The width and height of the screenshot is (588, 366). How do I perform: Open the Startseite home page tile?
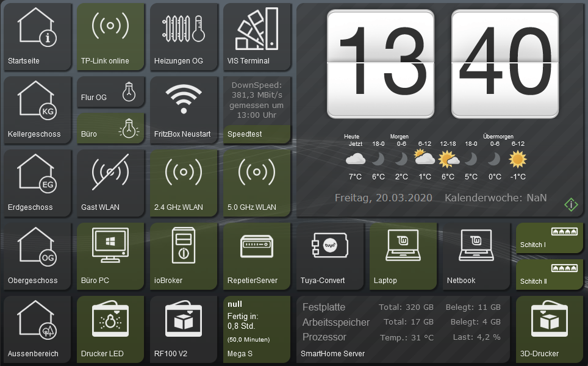click(x=37, y=37)
